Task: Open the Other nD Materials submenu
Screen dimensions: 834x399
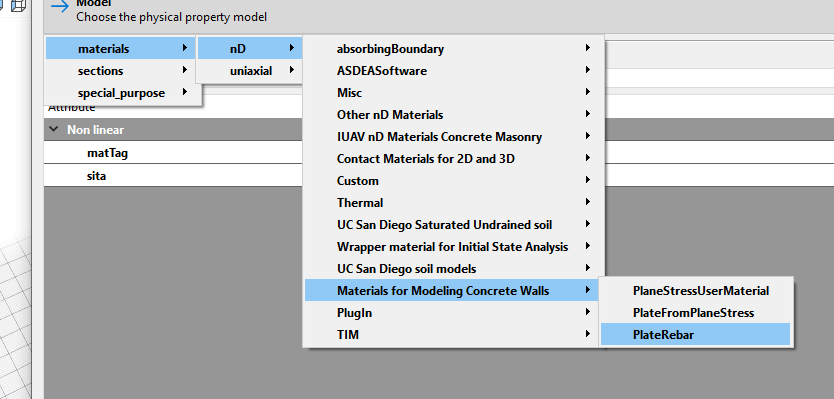Action: 453,115
